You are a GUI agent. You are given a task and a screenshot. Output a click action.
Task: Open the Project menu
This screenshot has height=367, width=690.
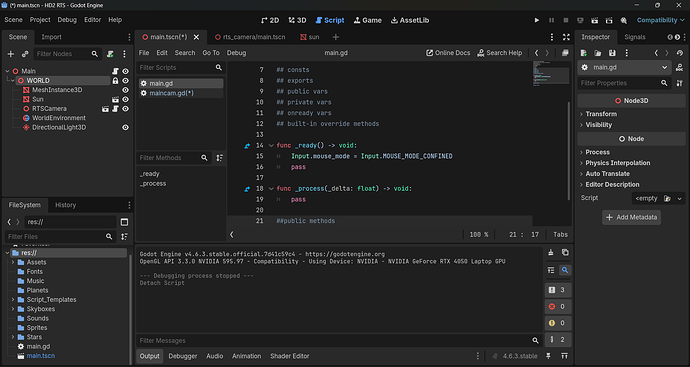pos(40,20)
